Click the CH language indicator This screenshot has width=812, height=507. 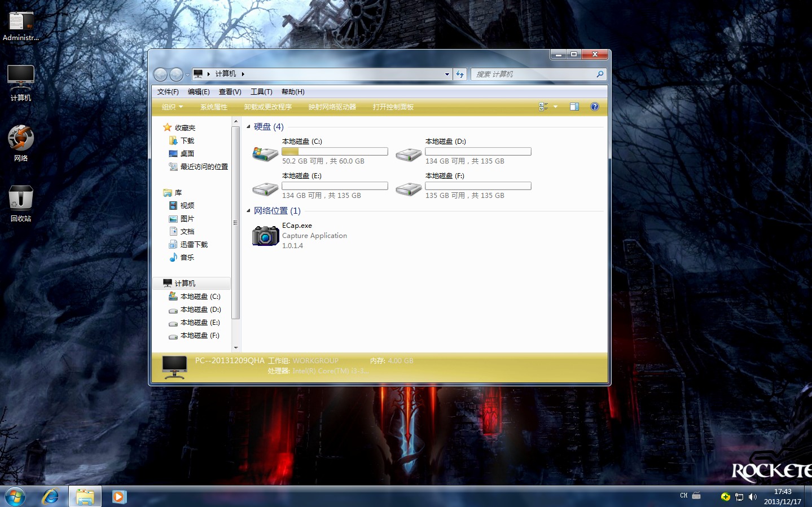click(x=684, y=496)
